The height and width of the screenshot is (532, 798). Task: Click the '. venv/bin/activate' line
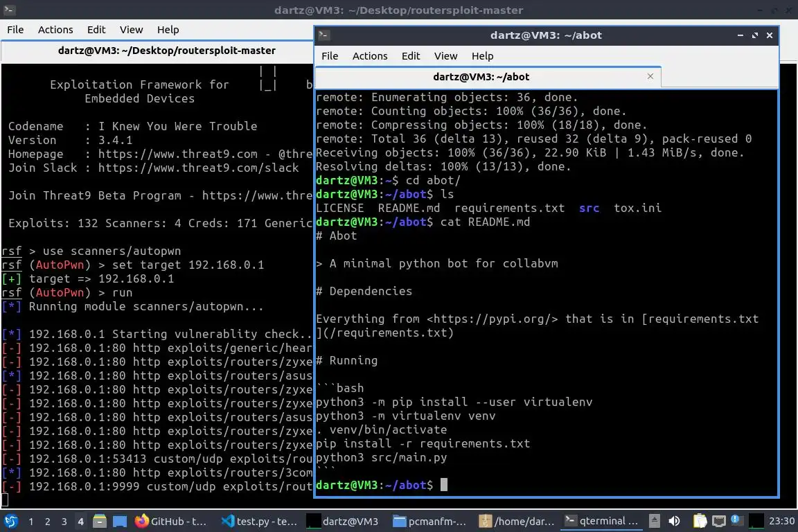[381, 430]
